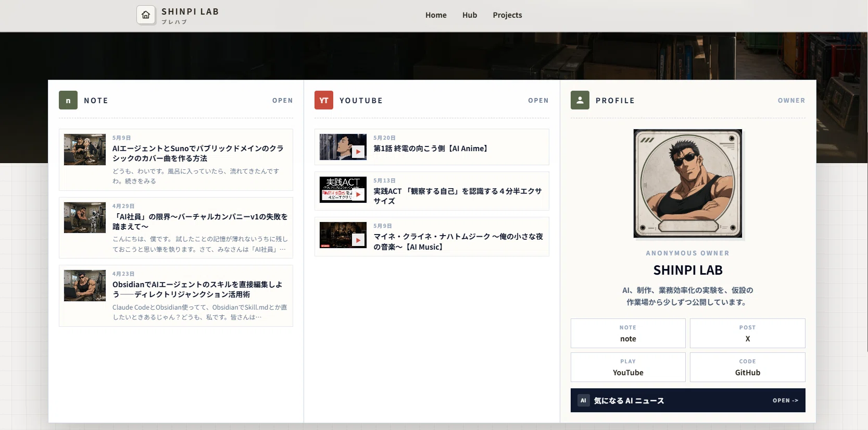This screenshot has width=868, height=430.
Task: Open the 「AI社員」の限界 article thumbnail
Action: click(x=85, y=217)
